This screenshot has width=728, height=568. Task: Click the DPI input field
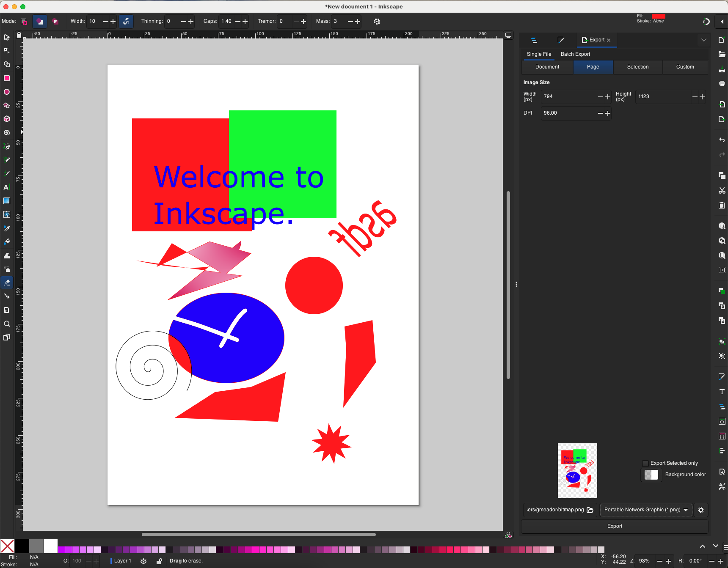click(568, 113)
